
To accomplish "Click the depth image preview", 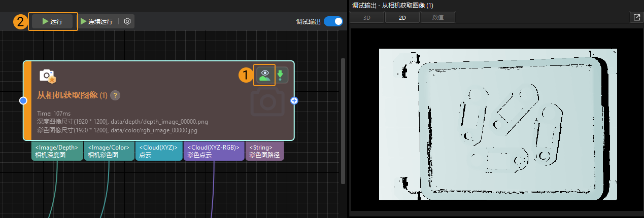I will 497,124.
